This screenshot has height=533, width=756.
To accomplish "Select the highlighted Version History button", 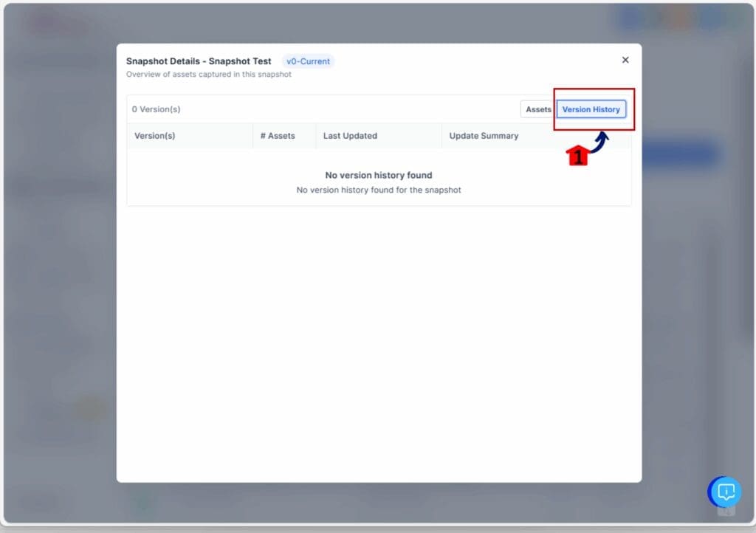I will pyautogui.click(x=591, y=109).
